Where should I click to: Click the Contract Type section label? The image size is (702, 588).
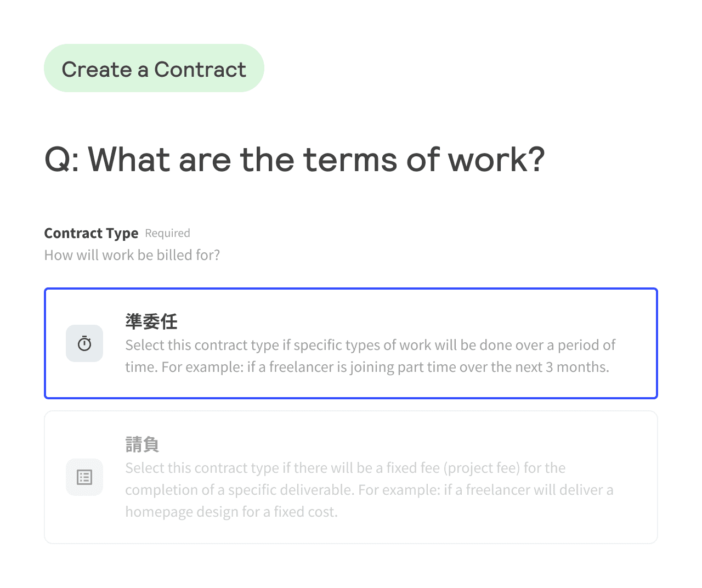click(x=91, y=233)
